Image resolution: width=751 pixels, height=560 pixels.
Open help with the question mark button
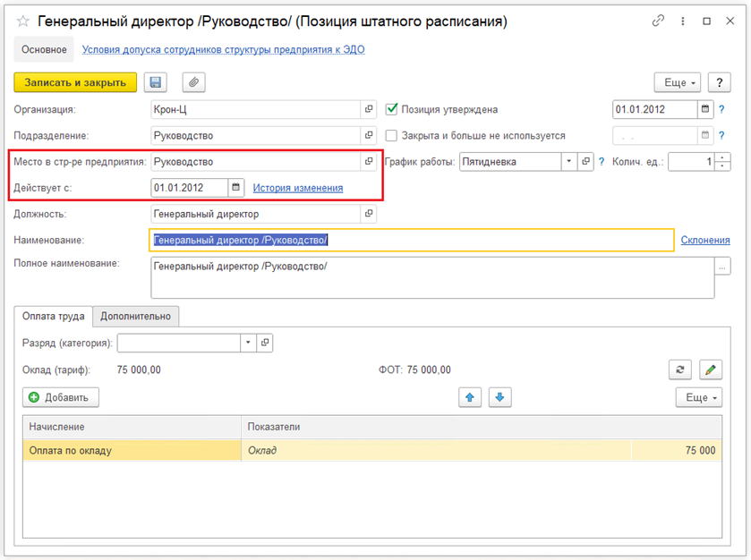(719, 82)
